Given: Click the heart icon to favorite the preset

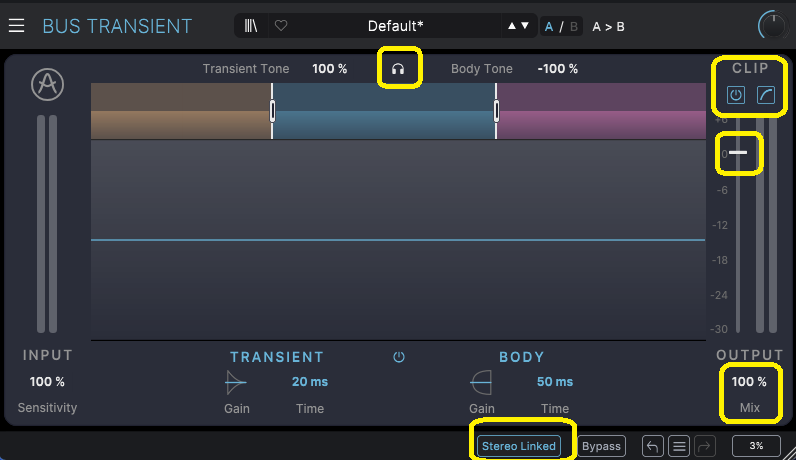Looking at the screenshot, I should [x=281, y=26].
